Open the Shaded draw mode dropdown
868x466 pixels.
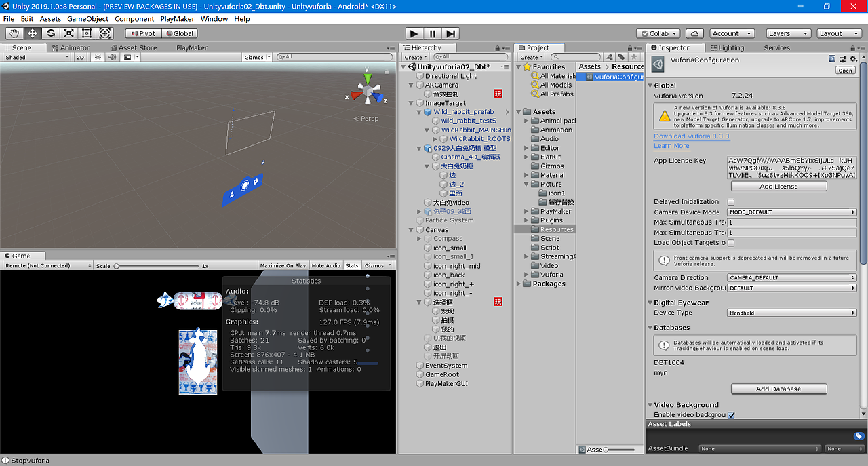click(37, 58)
